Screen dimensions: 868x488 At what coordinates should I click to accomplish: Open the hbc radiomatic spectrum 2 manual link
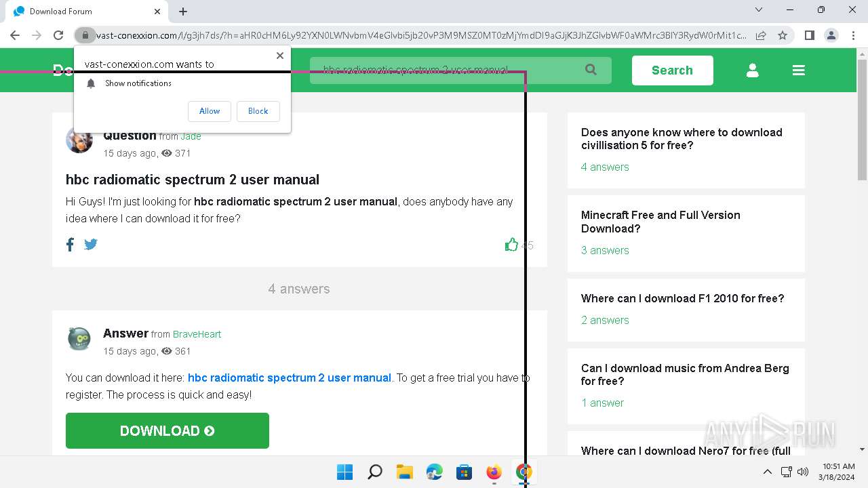pyautogui.click(x=290, y=378)
